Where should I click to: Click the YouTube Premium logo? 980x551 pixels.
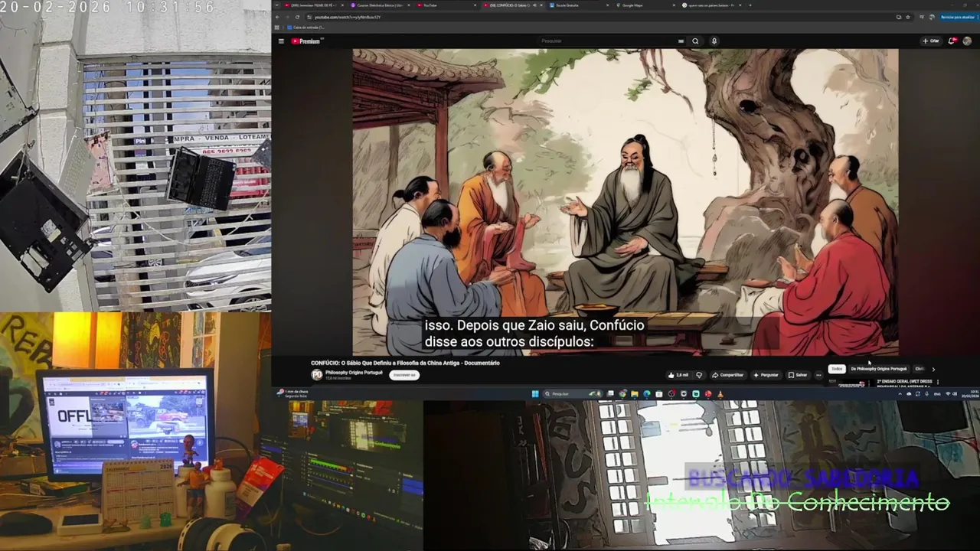pos(305,41)
